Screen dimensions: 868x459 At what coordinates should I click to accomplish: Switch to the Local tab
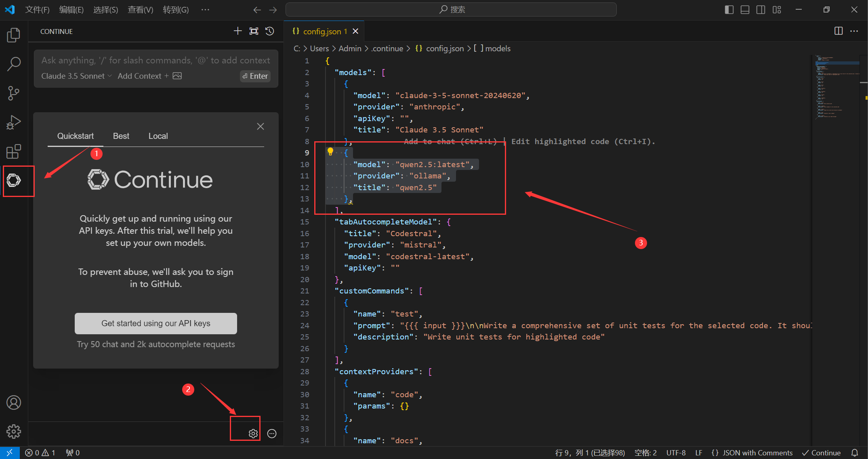158,136
